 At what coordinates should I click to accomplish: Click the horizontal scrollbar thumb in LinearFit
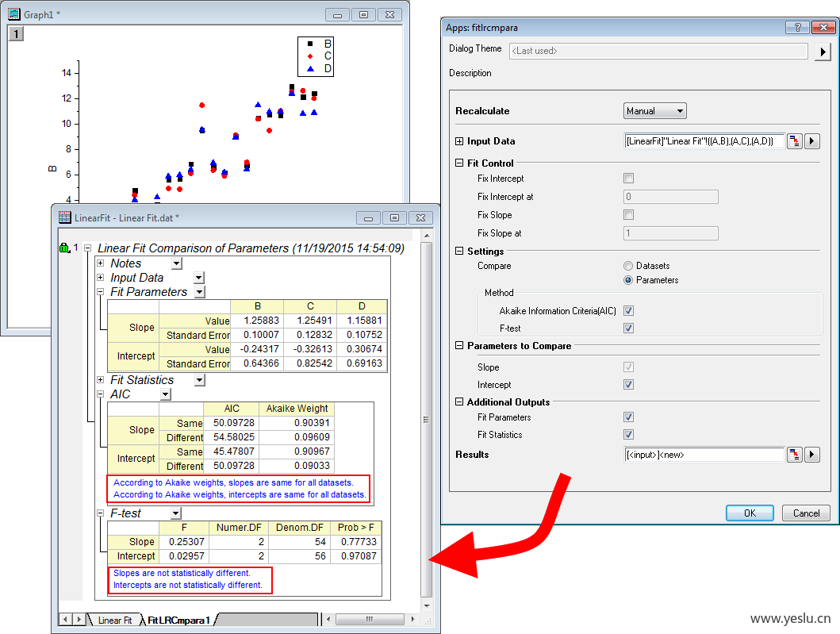(370, 620)
